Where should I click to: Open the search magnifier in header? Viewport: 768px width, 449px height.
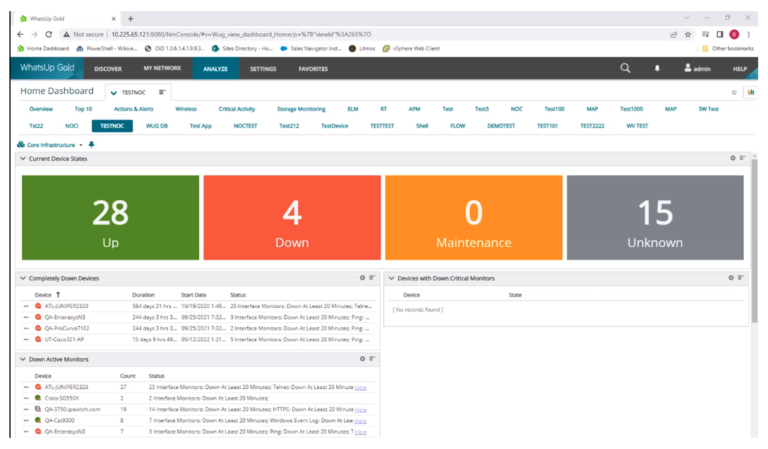click(x=625, y=68)
